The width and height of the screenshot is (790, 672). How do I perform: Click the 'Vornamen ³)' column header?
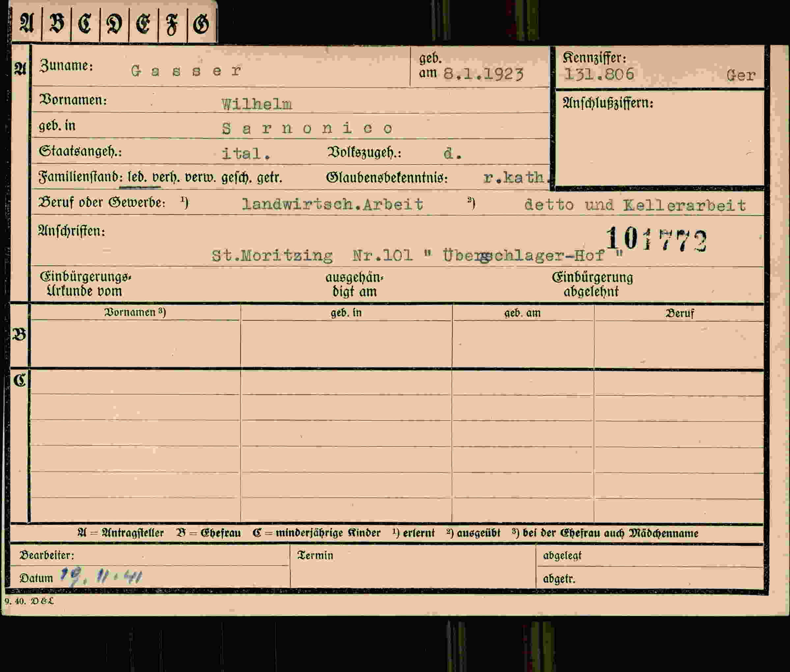click(x=135, y=313)
